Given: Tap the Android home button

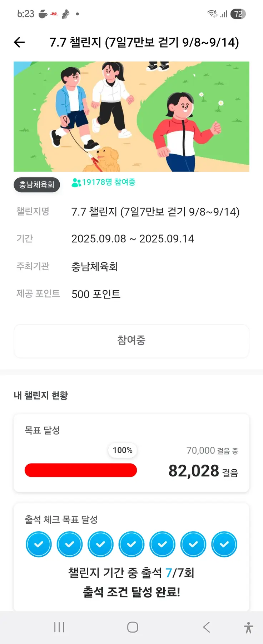Looking at the screenshot, I should pos(133,627).
